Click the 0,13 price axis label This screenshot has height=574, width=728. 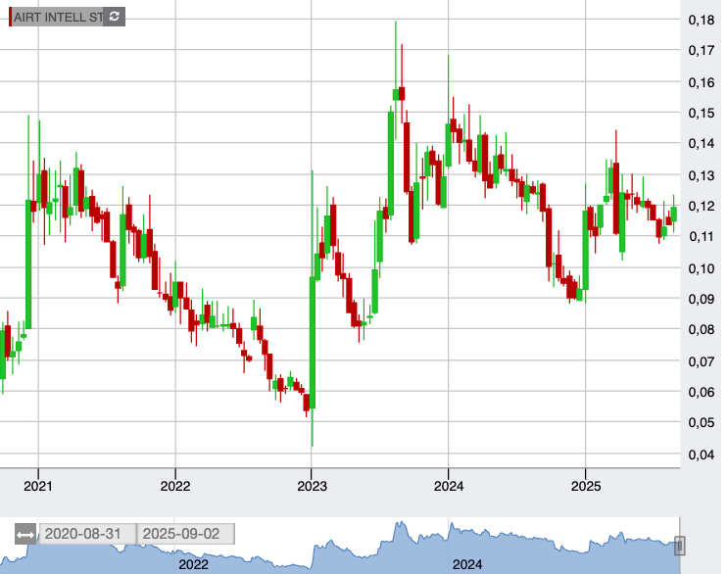(x=702, y=176)
